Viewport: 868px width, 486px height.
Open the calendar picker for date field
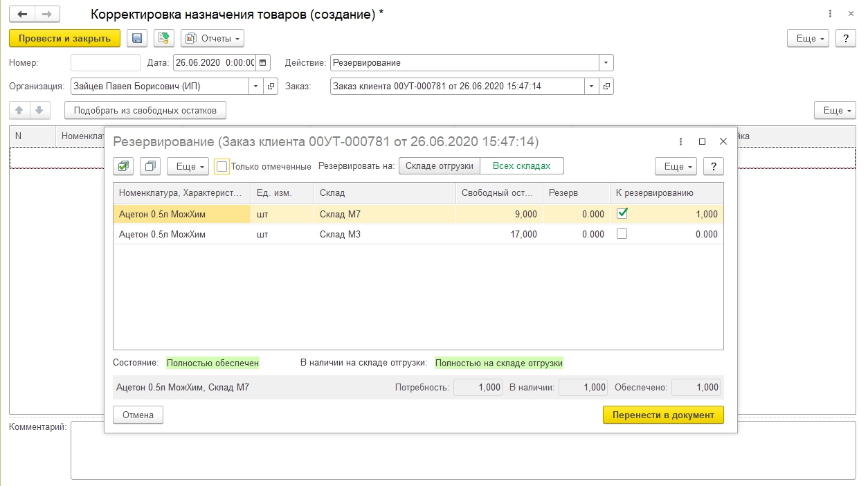(264, 63)
